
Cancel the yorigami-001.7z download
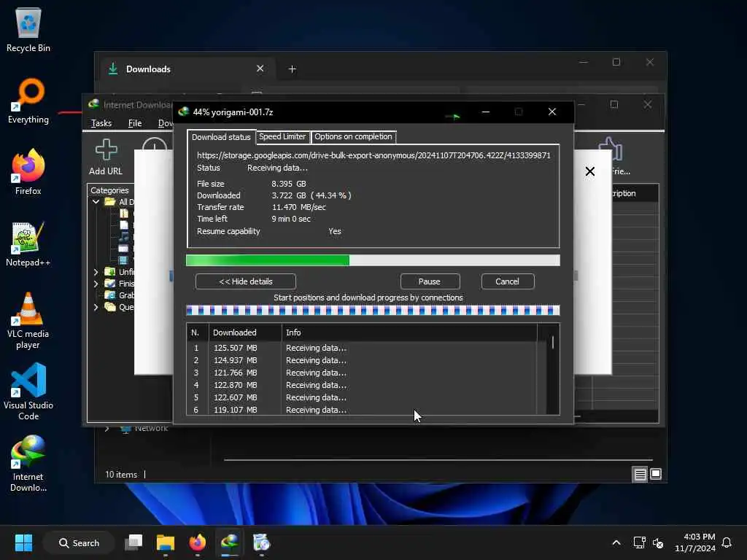(508, 281)
